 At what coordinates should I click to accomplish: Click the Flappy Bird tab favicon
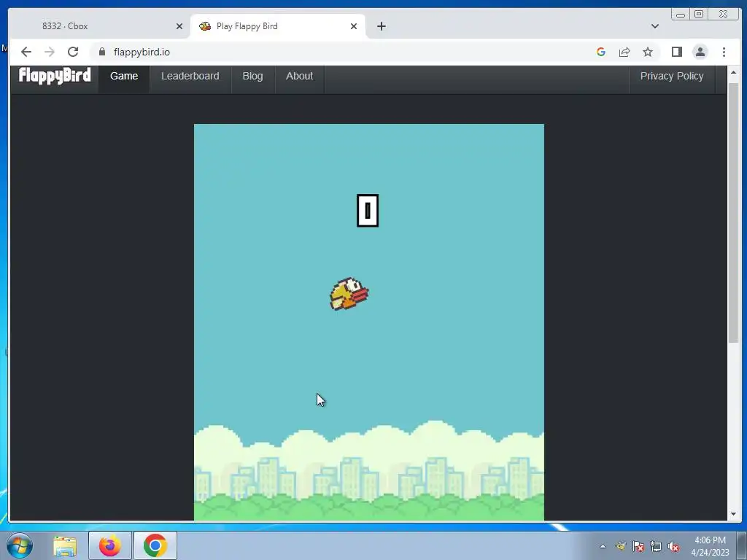(x=205, y=26)
